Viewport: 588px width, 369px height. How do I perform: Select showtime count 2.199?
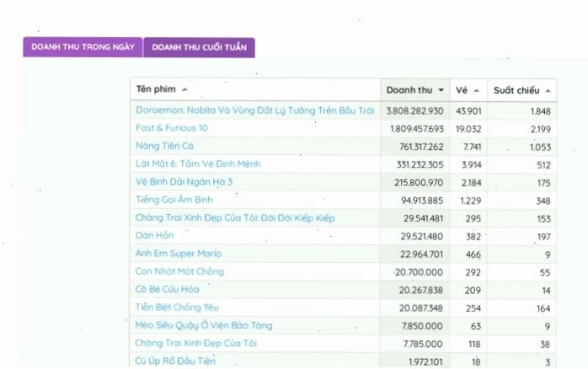pos(541,130)
